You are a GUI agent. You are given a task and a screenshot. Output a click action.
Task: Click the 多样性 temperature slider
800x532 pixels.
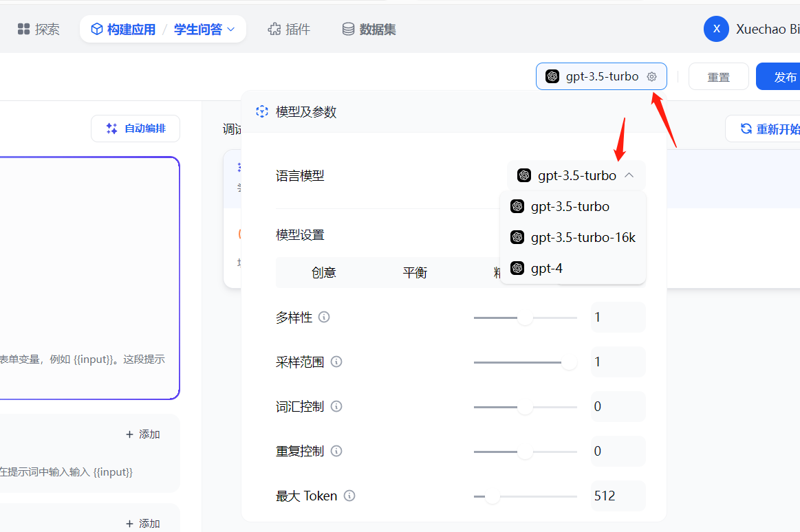click(526, 318)
